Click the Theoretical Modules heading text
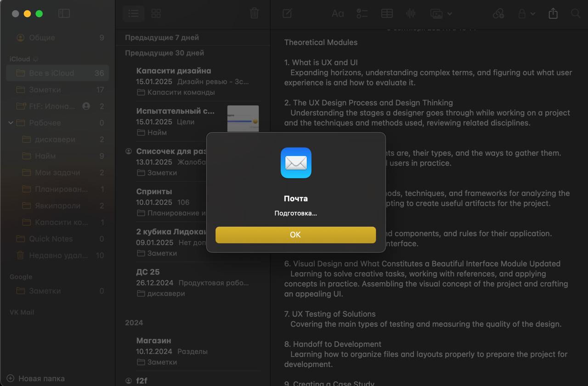Viewport: 588px width, 386px height. (321, 42)
